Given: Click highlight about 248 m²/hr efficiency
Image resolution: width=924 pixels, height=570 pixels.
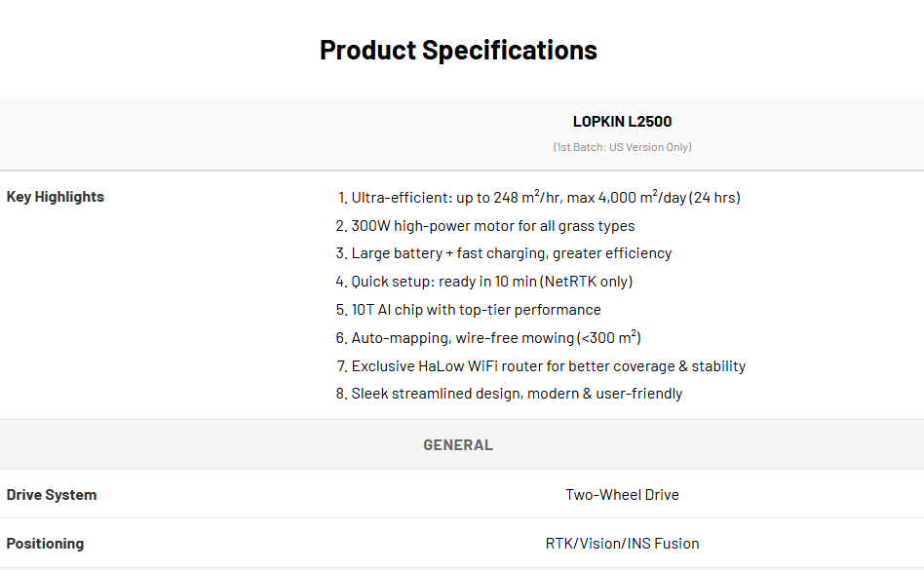Looking at the screenshot, I should [546, 197].
